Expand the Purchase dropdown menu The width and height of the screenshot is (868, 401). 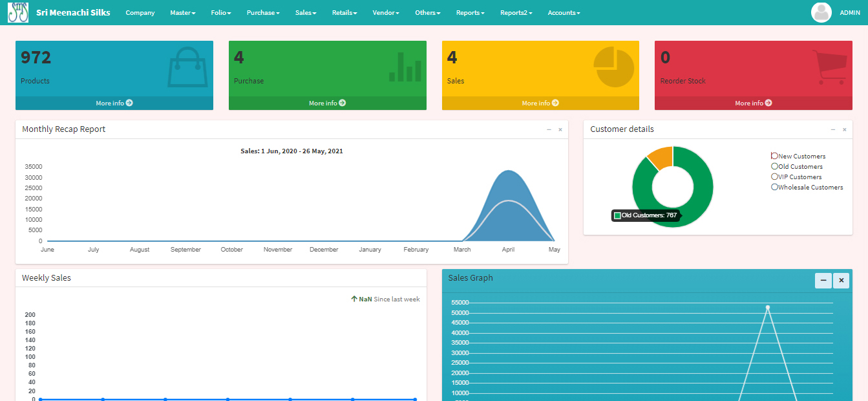pyautogui.click(x=263, y=13)
